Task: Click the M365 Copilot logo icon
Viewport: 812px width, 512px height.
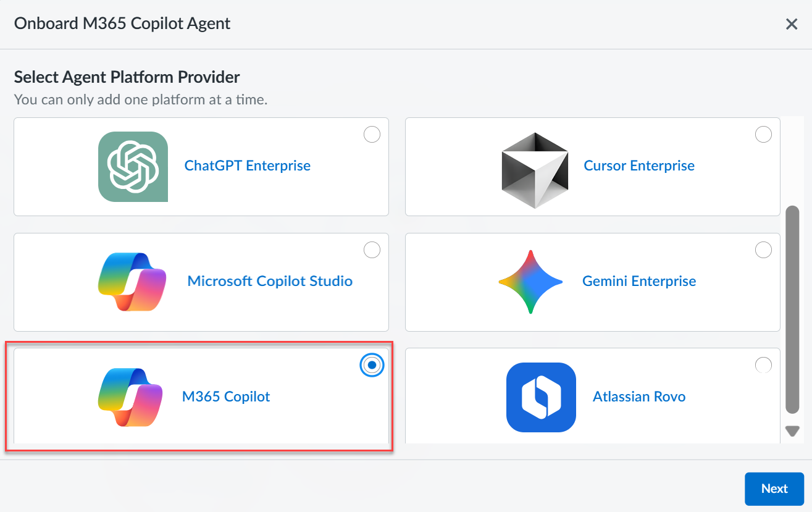Action: [x=130, y=397]
